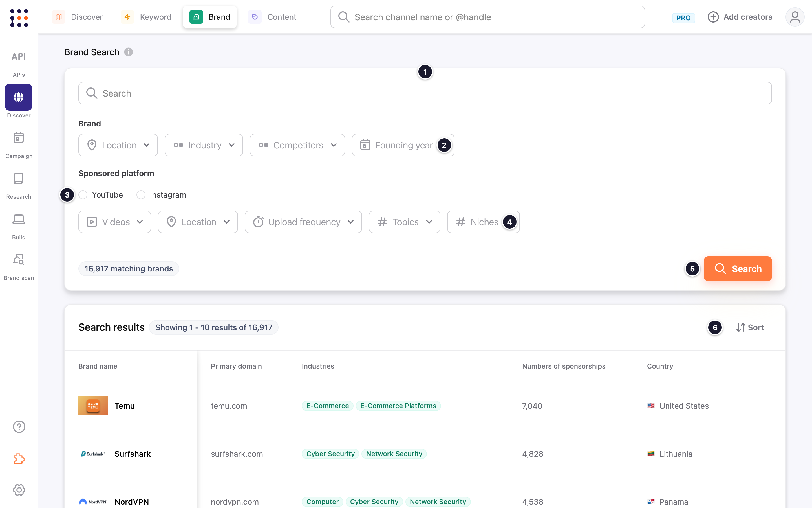
Task: Click the NordVPN brand logo
Action: [93, 502]
